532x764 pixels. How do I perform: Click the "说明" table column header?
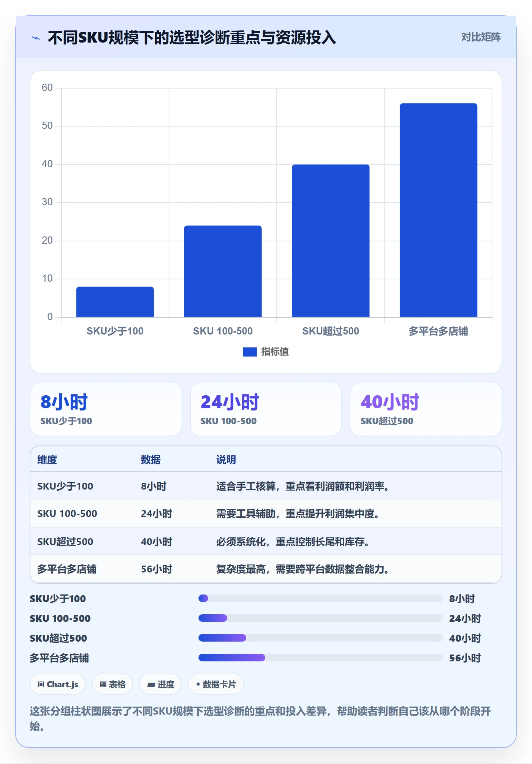pos(226,460)
